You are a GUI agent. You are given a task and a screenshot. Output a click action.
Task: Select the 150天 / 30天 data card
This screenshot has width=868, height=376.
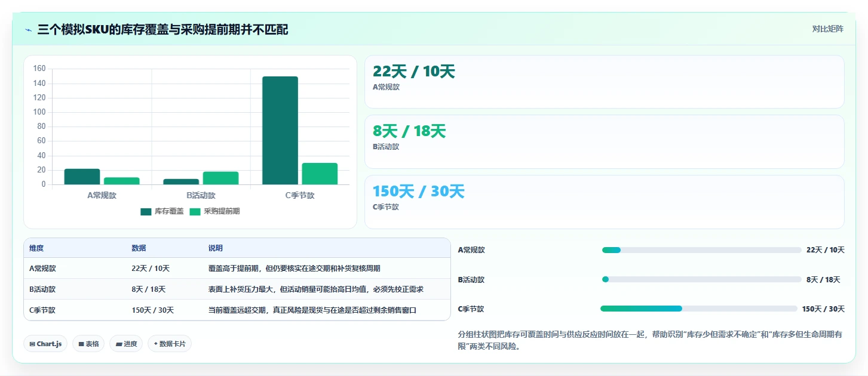[x=604, y=202]
